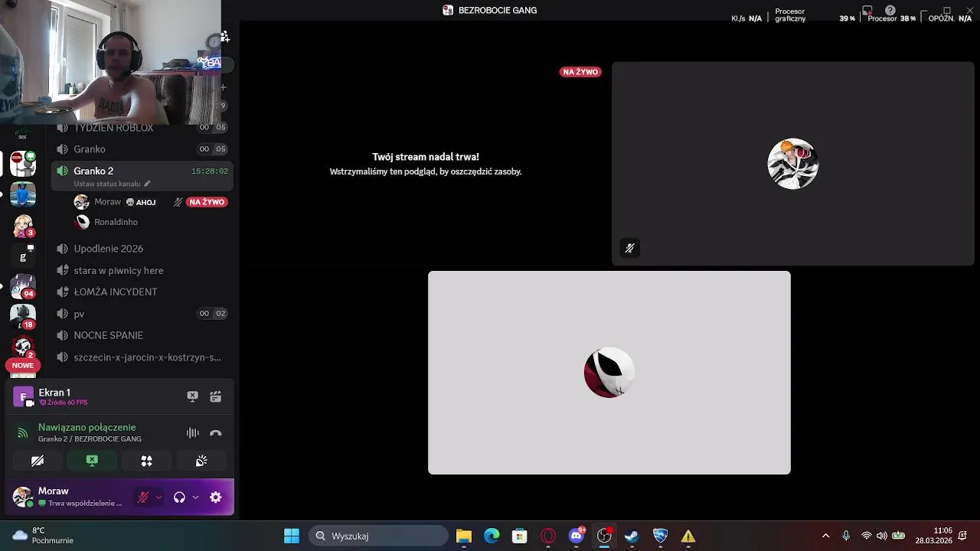Expand the microphone input options arrow
The height and width of the screenshot is (551, 980).
[158, 497]
